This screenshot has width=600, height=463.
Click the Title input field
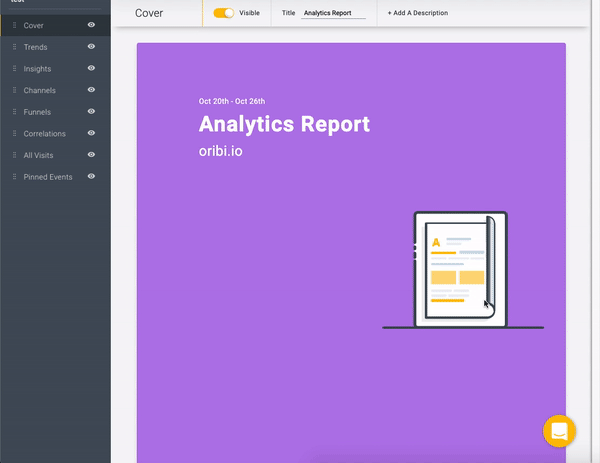click(x=333, y=13)
